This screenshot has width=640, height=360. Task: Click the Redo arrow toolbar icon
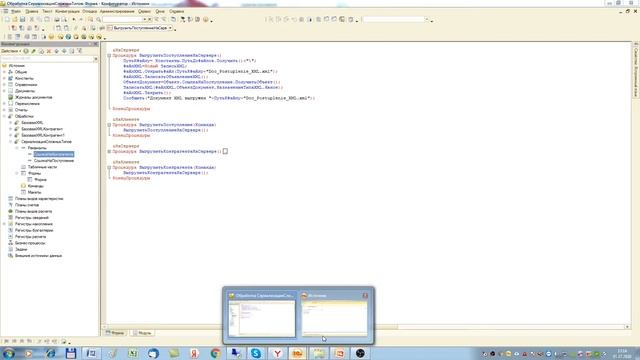pyautogui.click(x=81, y=19)
